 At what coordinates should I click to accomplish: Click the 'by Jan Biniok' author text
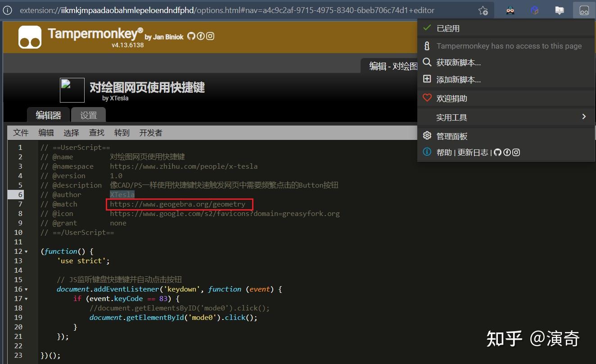click(x=164, y=37)
